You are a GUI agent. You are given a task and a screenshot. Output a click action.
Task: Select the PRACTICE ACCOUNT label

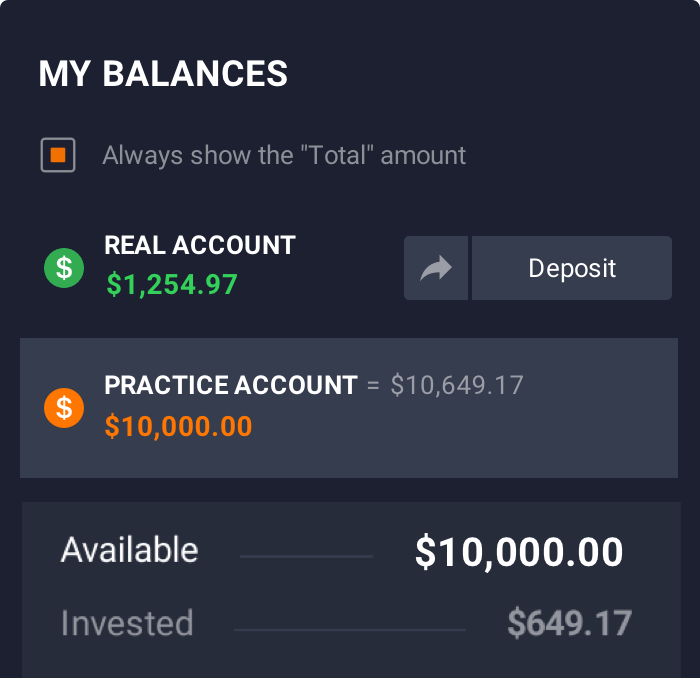(x=231, y=385)
